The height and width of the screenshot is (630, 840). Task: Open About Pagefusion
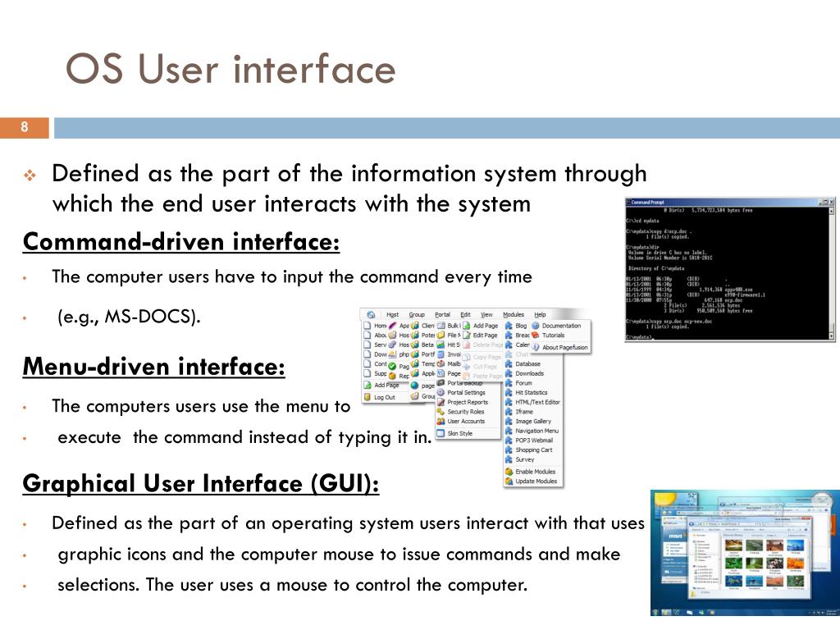564,347
